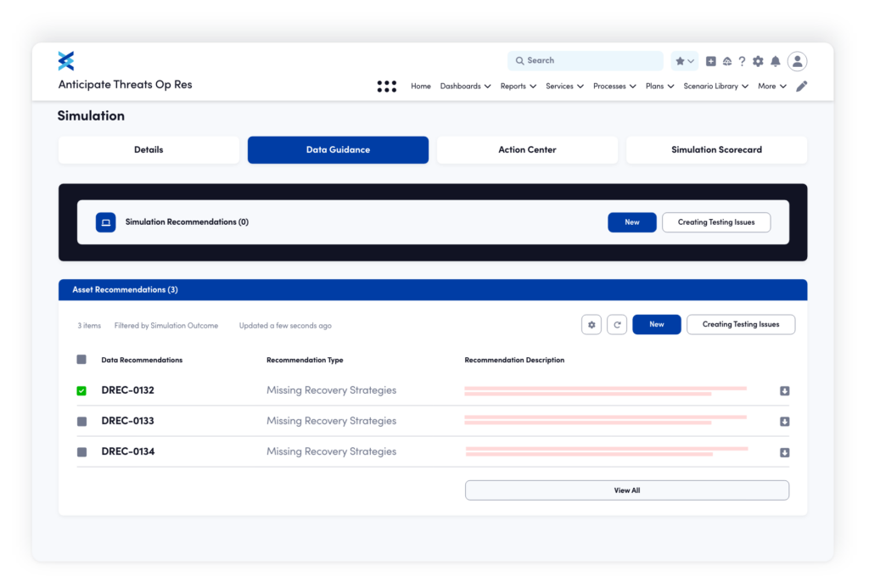Image resolution: width=869 pixels, height=588 pixels.
Task: Open the Simulation Scorecard tab
Action: coord(716,149)
